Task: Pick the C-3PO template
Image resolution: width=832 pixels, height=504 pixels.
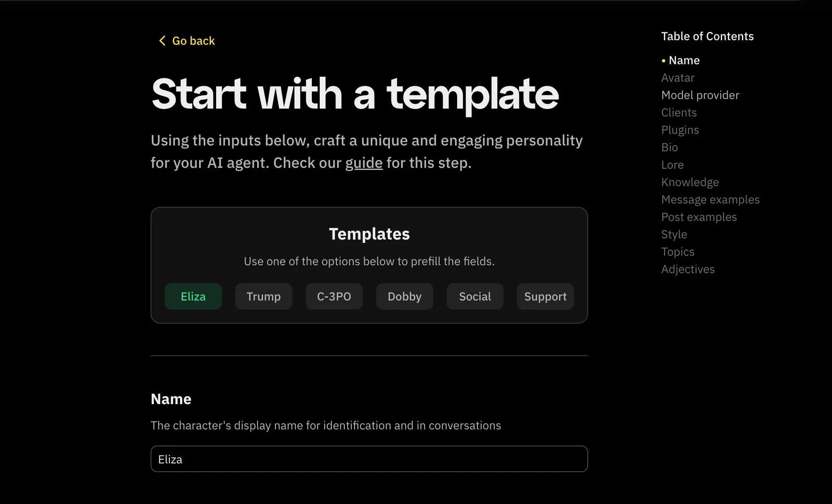Action: coord(334,296)
